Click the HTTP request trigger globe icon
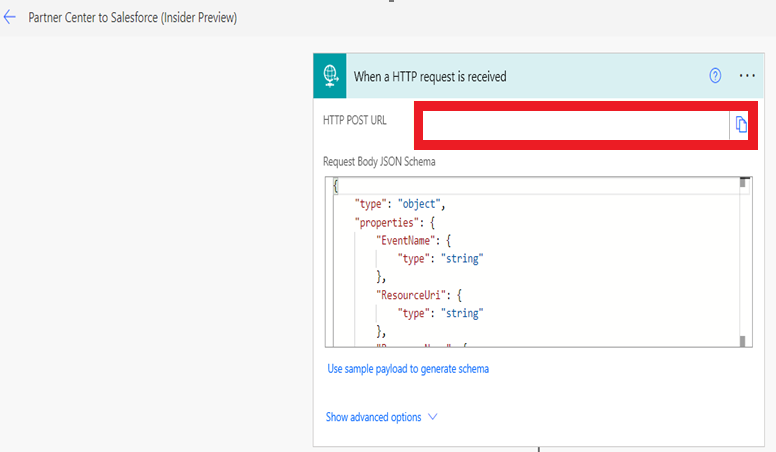 click(x=330, y=76)
